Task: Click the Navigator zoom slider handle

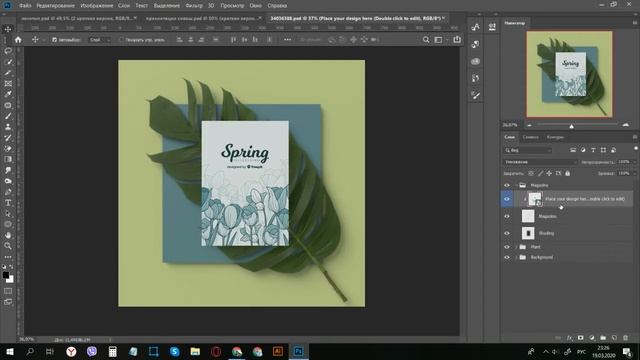Action: tap(571, 126)
